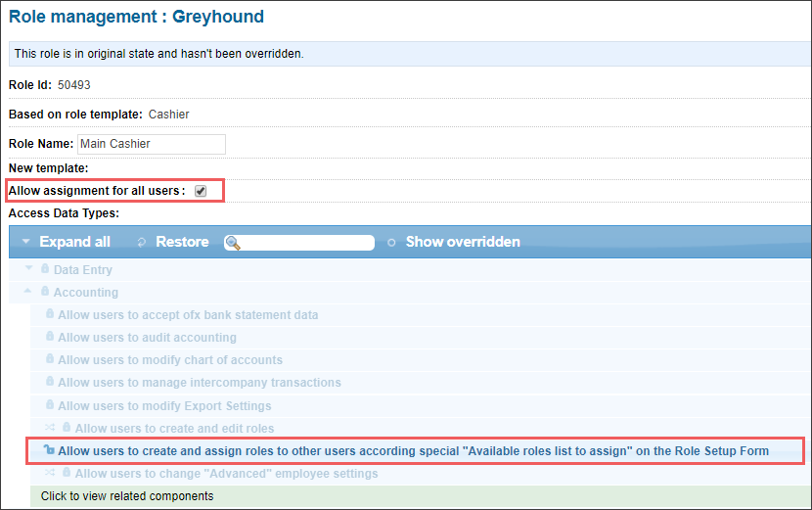Click unlocked icon for create and assign roles
This screenshot has height=510, width=812.
pyautogui.click(x=49, y=449)
